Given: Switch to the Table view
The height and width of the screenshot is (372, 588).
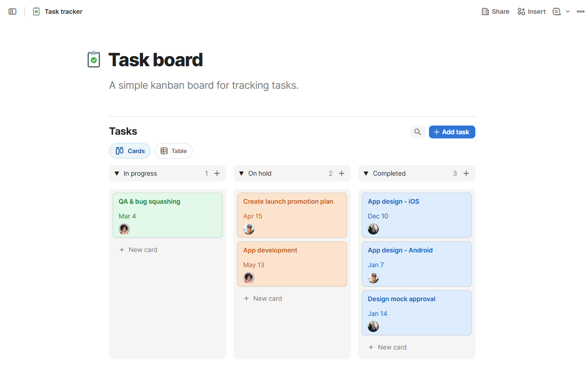Looking at the screenshot, I should pos(173,151).
